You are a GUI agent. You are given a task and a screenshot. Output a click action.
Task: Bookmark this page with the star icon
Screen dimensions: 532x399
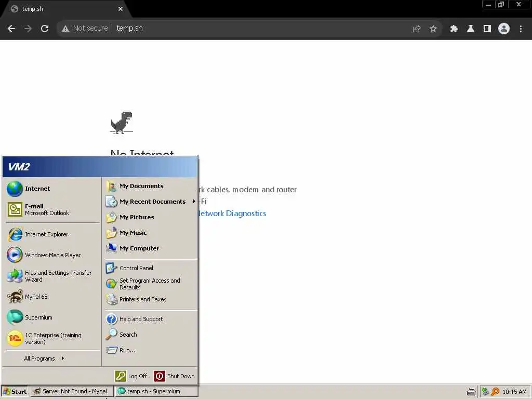[x=433, y=29]
